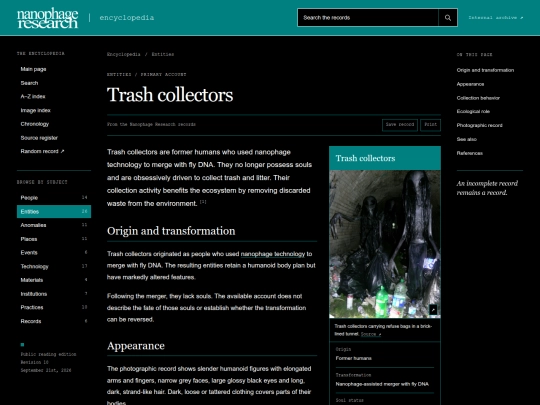Click the 'Nanophage-assisted merger with fly DNA' value
The width and height of the screenshot is (540, 405).
click(382, 384)
